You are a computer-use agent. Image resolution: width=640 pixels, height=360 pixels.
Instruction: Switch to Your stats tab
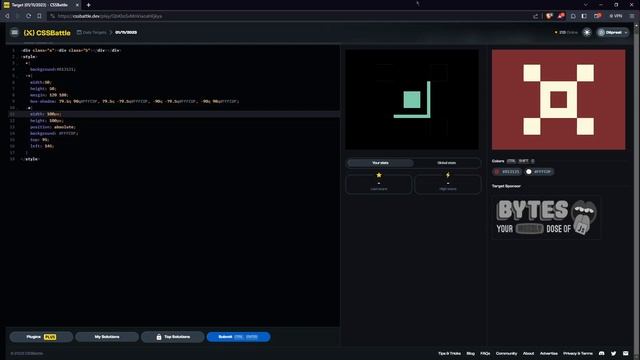380,163
